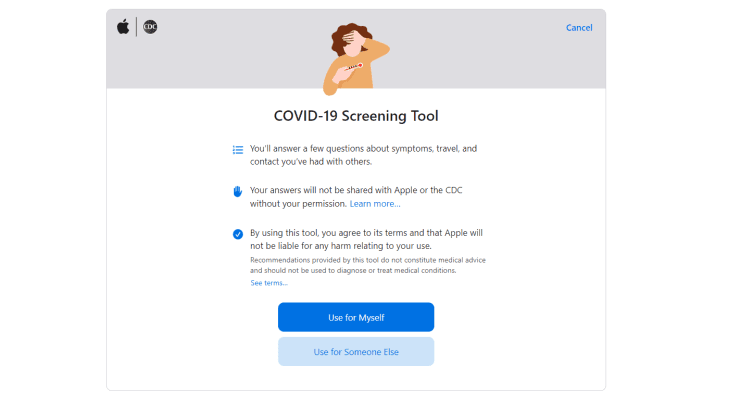Screen dimensions: 740x416
Task: Choose Use for Someone Else
Action: (356, 352)
